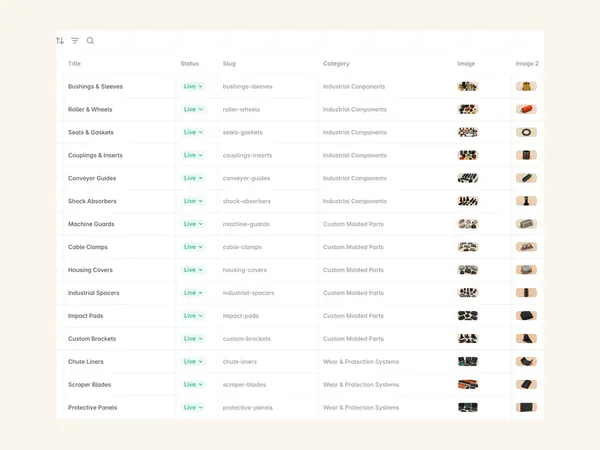Open Live status dropdown for Roller & Wheels

(x=193, y=109)
